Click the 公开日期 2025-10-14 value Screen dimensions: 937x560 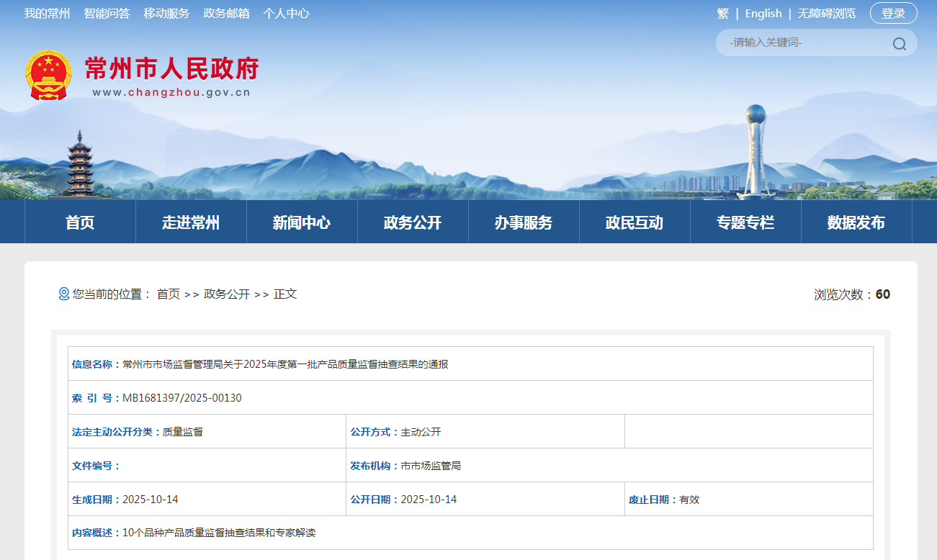429,500
